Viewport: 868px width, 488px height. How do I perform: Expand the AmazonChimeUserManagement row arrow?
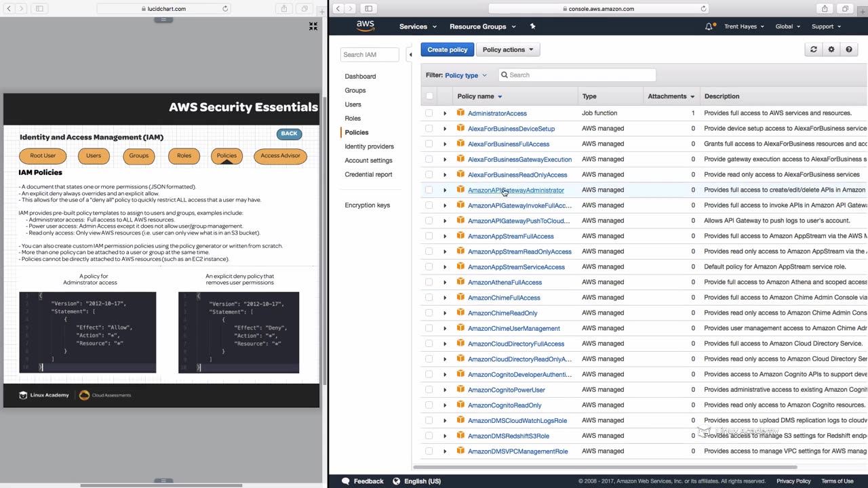[445, 329]
